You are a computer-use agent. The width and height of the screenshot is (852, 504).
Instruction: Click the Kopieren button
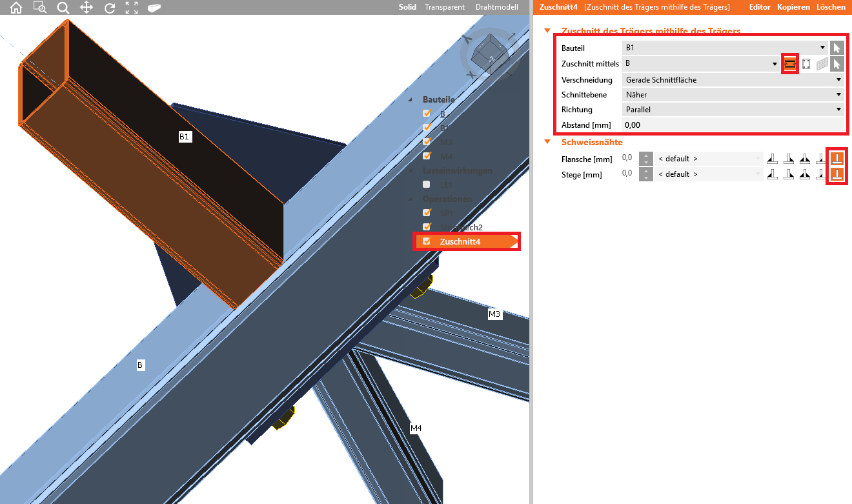[x=793, y=7]
